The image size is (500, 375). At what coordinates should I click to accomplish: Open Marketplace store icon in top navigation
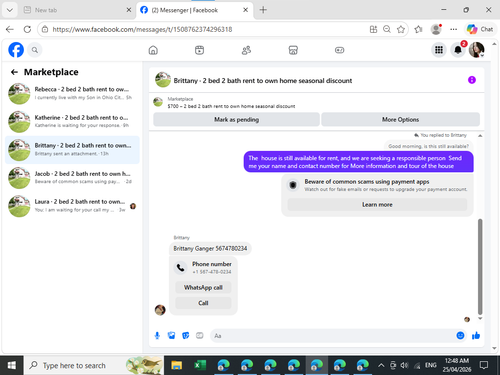click(293, 50)
